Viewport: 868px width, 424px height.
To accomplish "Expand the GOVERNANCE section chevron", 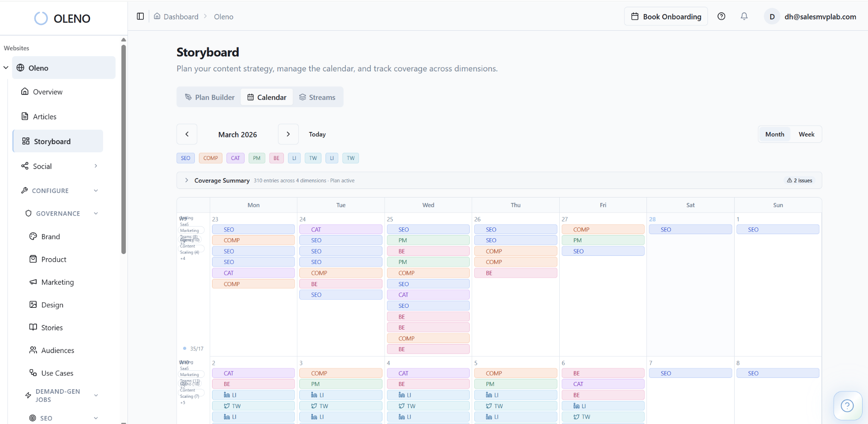I will pyautogui.click(x=96, y=213).
